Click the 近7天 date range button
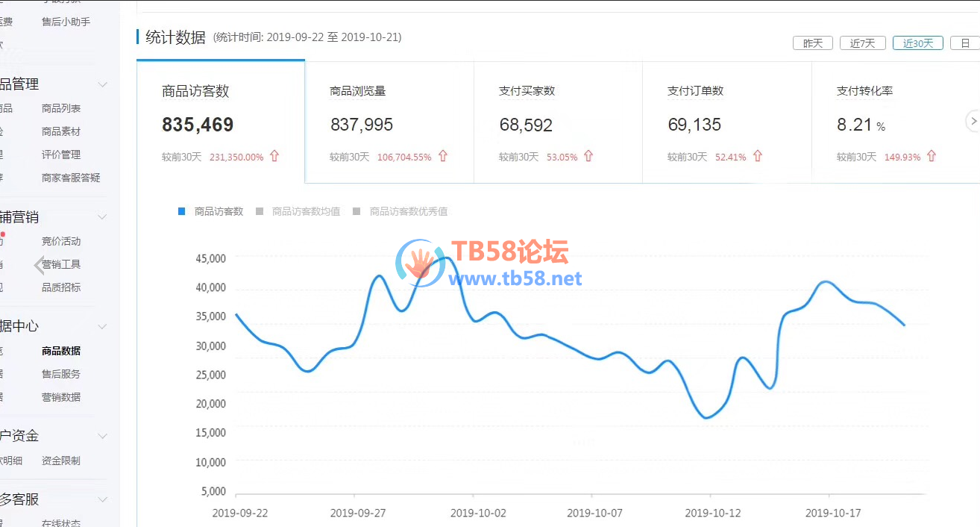 click(x=862, y=43)
